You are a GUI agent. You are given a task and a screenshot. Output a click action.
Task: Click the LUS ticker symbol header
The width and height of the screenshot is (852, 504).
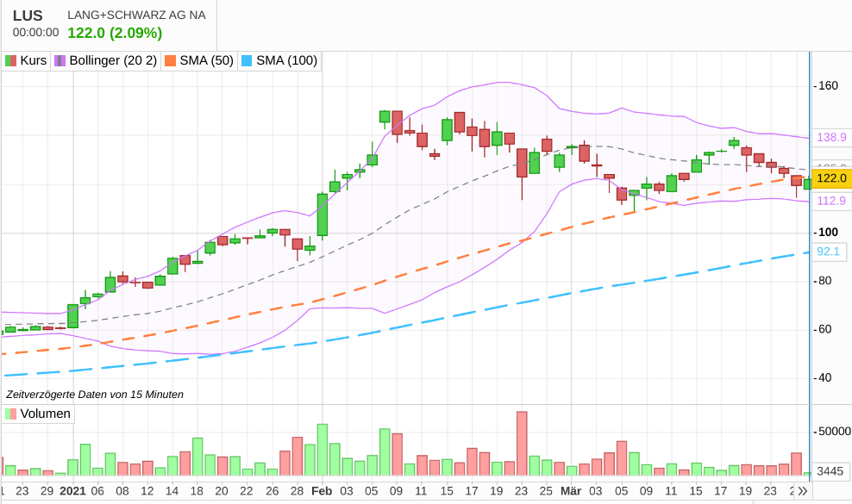[x=28, y=16]
